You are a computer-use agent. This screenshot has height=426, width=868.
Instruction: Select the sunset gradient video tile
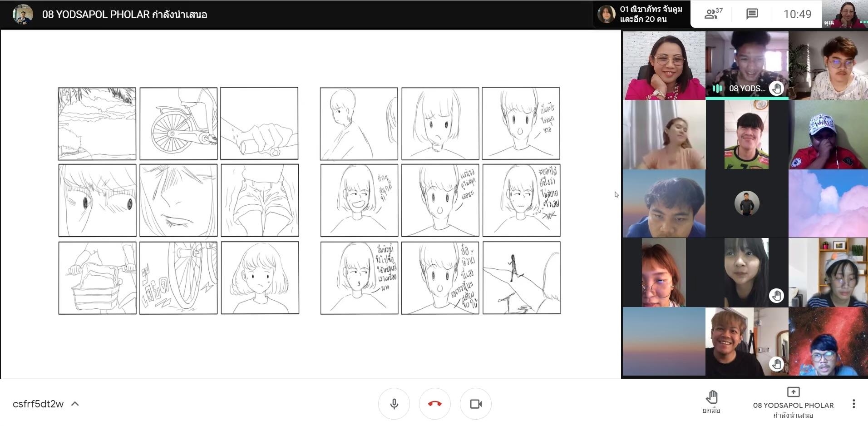(x=664, y=342)
